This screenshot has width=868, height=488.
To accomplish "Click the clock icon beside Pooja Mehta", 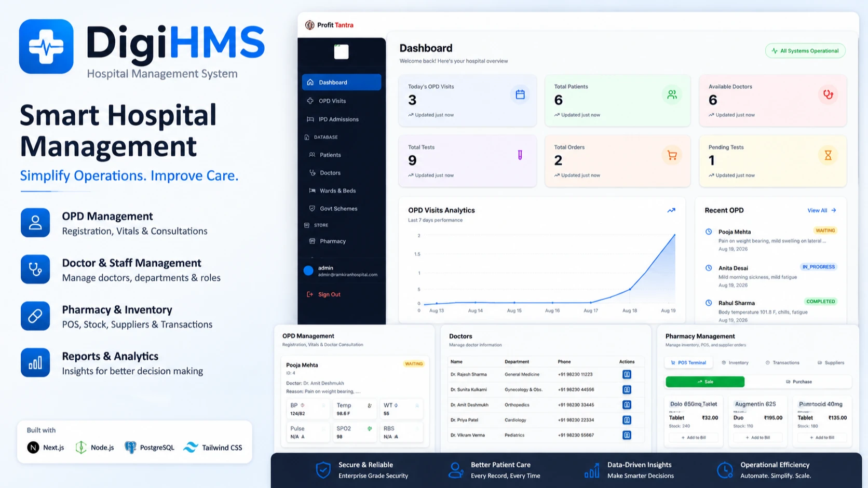I will point(709,232).
